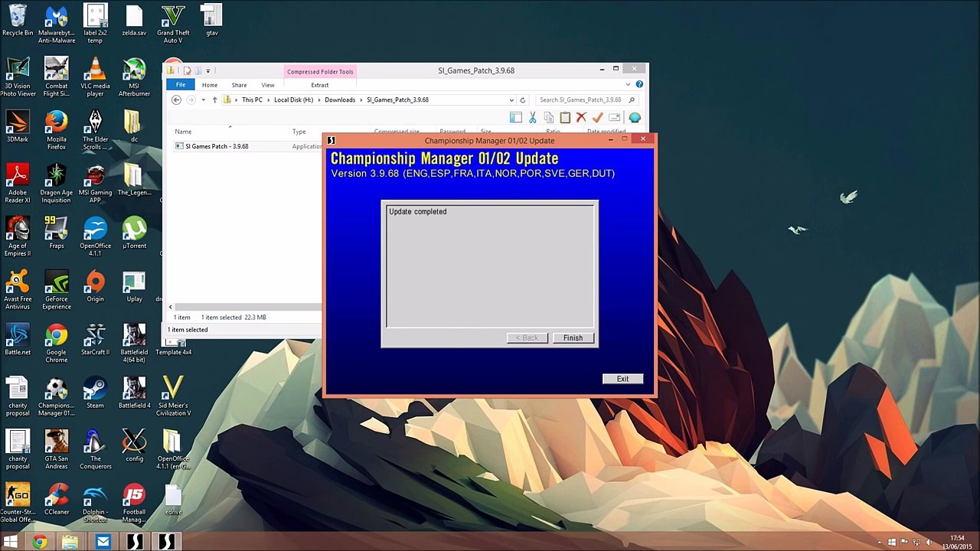Select the Origin desktop icon
980x551 pixels.
[x=95, y=287]
